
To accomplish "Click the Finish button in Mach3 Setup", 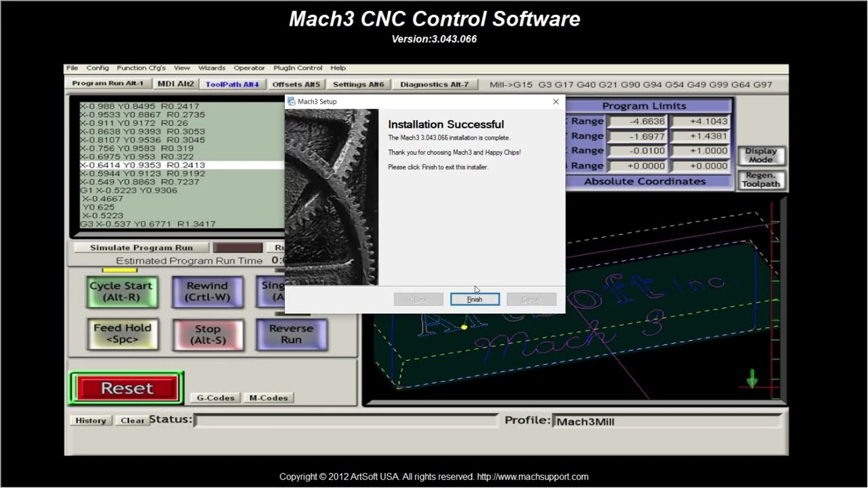I will click(475, 299).
